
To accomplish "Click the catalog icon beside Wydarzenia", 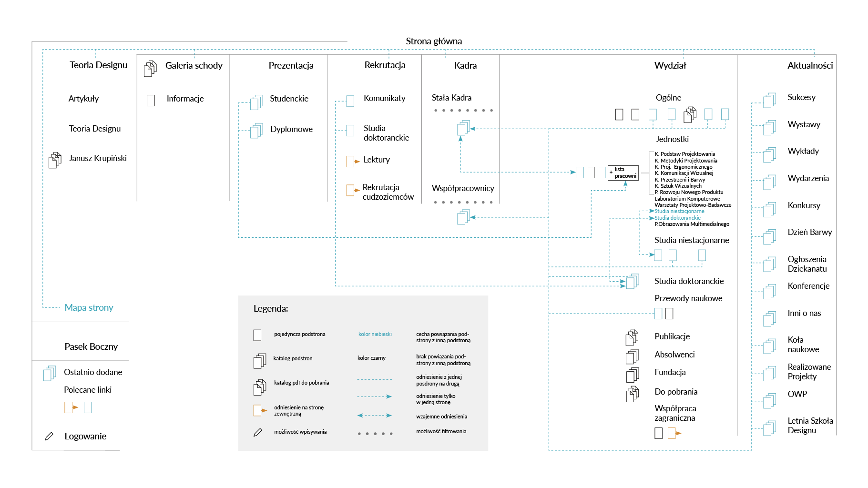I will point(769,182).
